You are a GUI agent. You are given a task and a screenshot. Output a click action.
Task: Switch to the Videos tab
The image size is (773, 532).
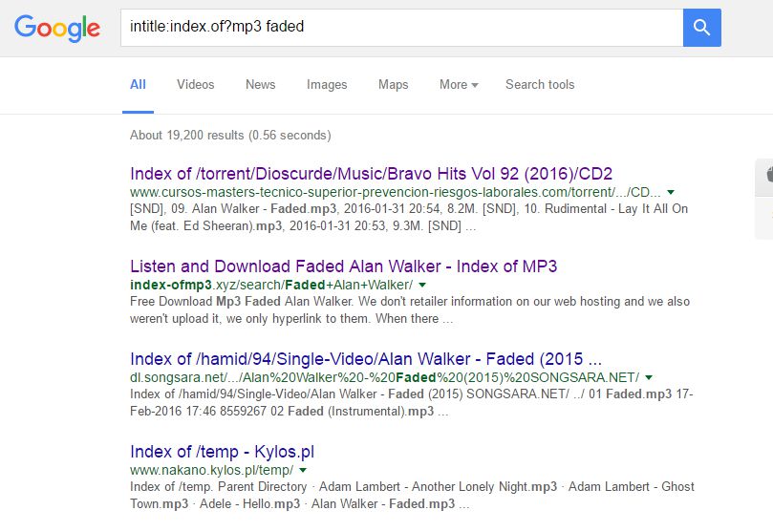[x=196, y=85]
